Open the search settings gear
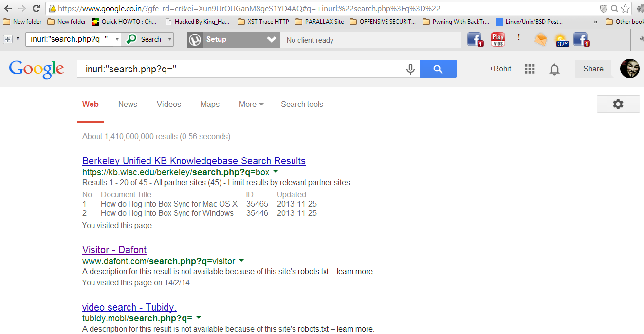This screenshot has width=644, height=334. (618, 104)
